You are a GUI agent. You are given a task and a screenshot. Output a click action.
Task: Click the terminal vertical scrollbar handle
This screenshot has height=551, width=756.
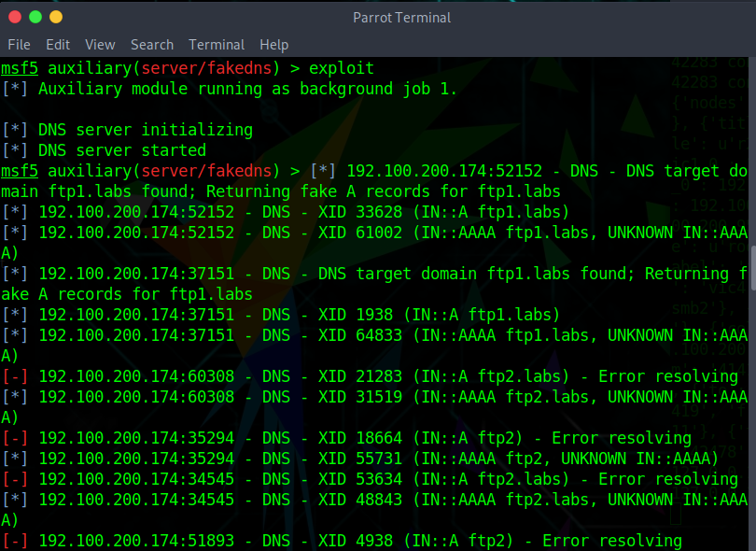point(753,268)
